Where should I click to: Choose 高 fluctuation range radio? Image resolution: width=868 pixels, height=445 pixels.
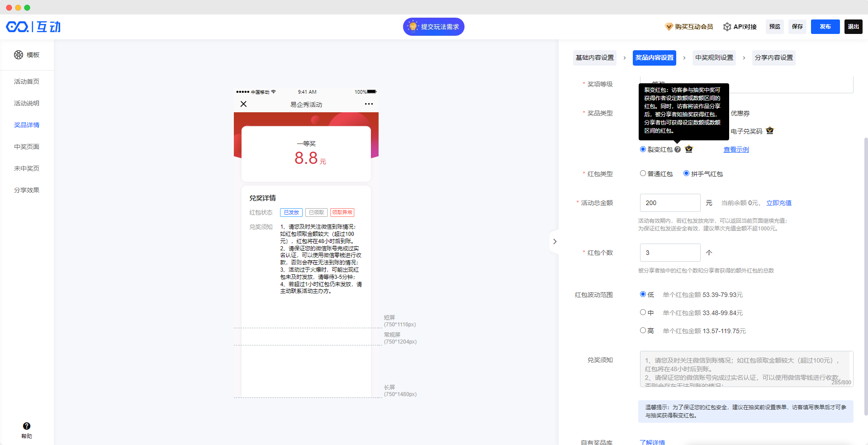(x=643, y=330)
